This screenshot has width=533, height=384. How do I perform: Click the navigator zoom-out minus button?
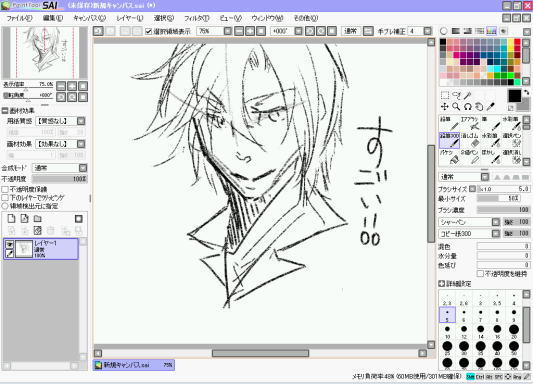[61, 86]
